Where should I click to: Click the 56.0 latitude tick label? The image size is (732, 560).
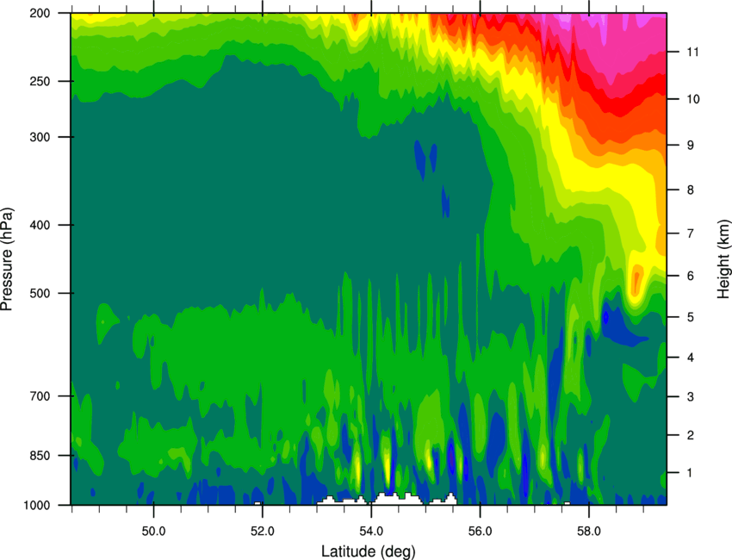(480, 532)
